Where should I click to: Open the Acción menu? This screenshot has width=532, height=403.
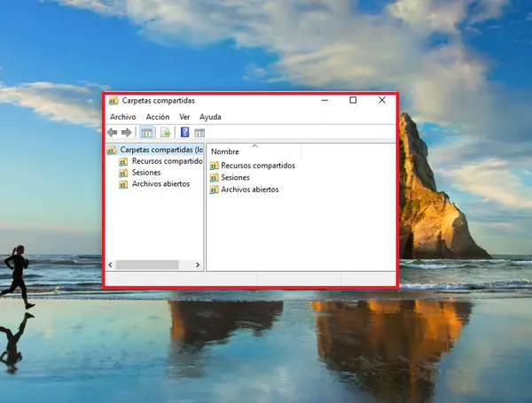[x=158, y=117]
